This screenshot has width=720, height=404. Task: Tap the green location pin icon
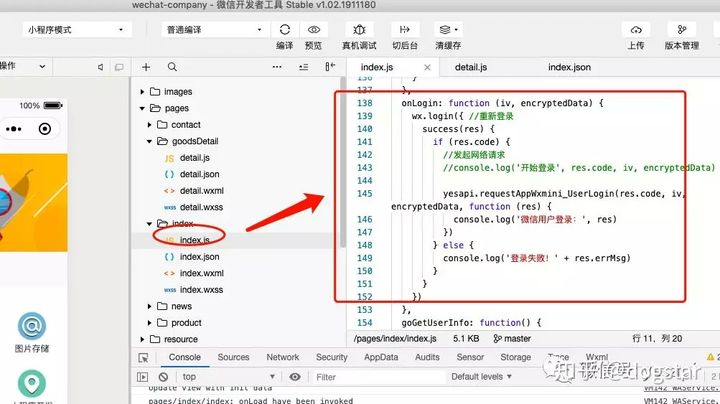32,383
